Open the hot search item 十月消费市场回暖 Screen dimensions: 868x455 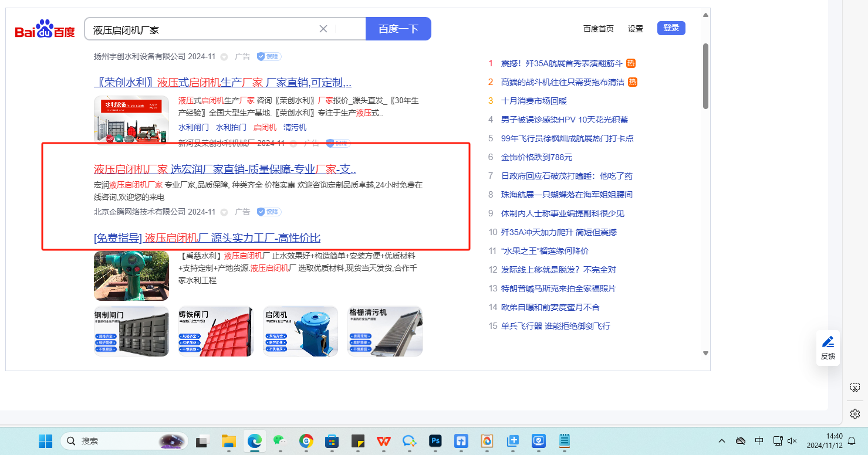tap(533, 101)
